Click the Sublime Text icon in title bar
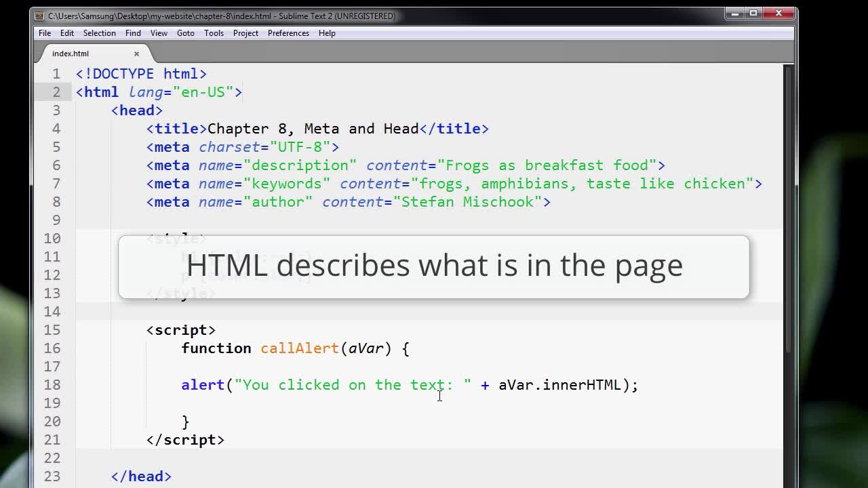 coord(41,16)
